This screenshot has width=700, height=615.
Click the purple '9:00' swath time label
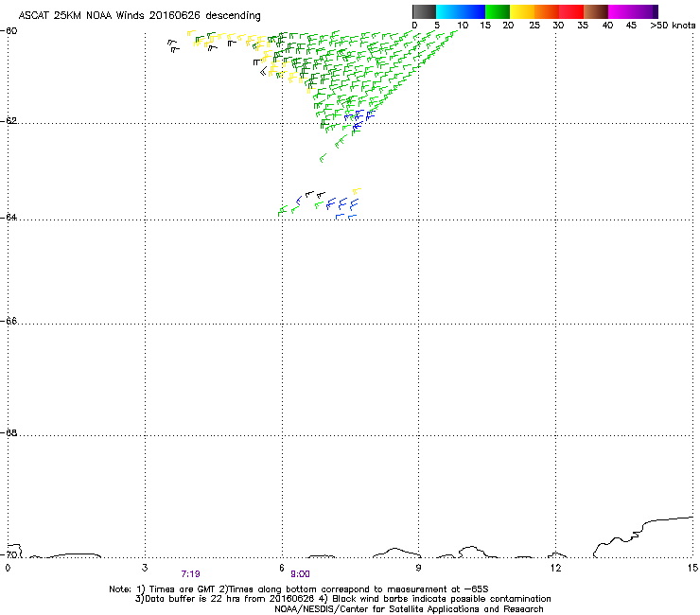pyautogui.click(x=300, y=574)
